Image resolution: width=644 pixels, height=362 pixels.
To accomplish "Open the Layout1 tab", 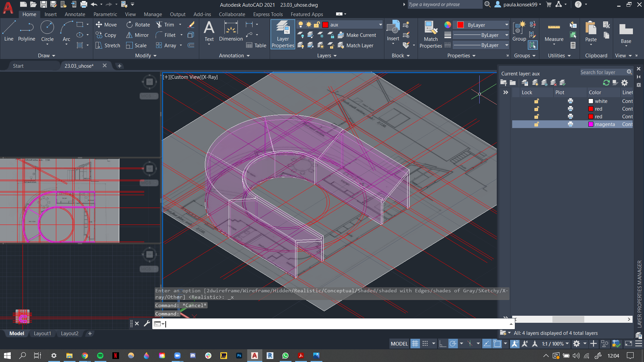I will [x=42, y=334].
